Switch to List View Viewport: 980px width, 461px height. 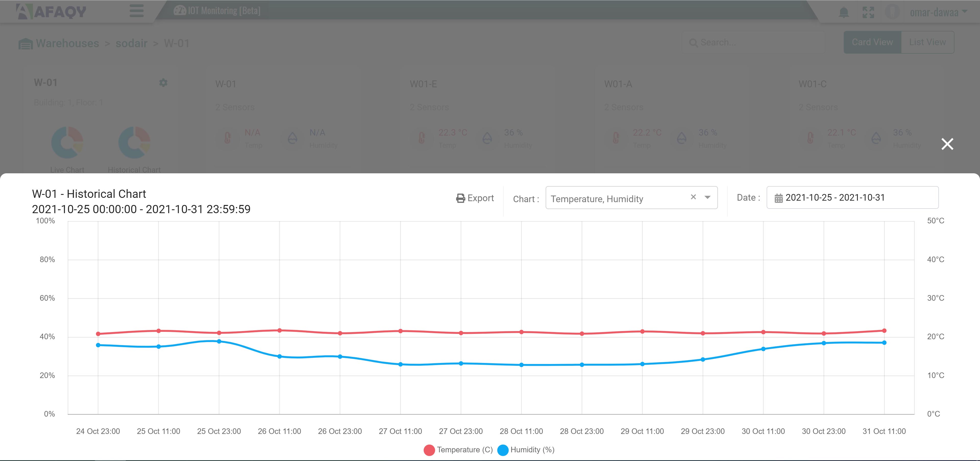tap(927, 42)
